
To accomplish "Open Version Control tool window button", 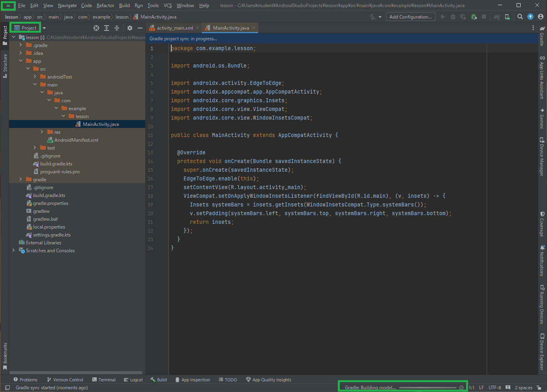I will click(x=65, y=380).
